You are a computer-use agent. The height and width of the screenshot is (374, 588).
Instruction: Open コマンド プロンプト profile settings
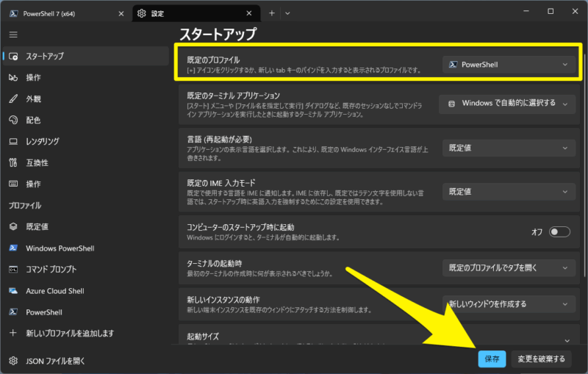click(x=85, y=270)
